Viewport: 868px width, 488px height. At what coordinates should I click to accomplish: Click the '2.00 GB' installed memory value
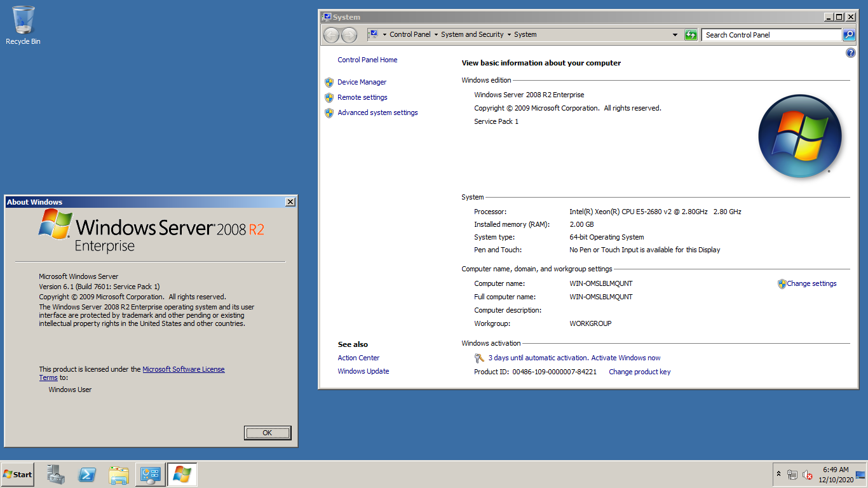tap(581, 225)
